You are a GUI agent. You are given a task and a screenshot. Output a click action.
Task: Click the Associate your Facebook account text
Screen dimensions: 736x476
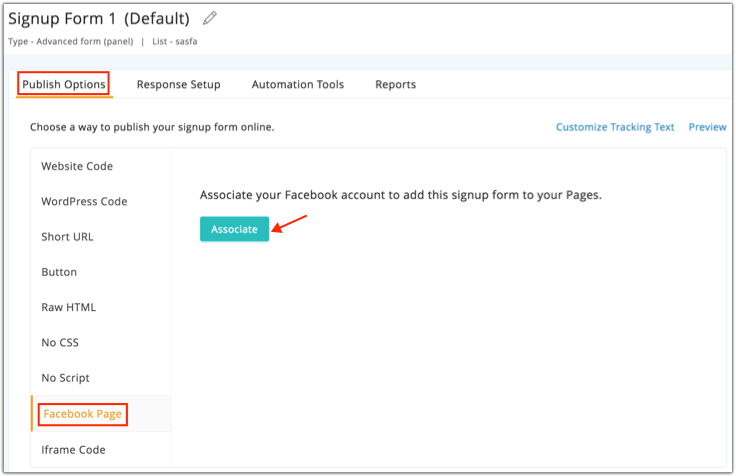point(400,195)
